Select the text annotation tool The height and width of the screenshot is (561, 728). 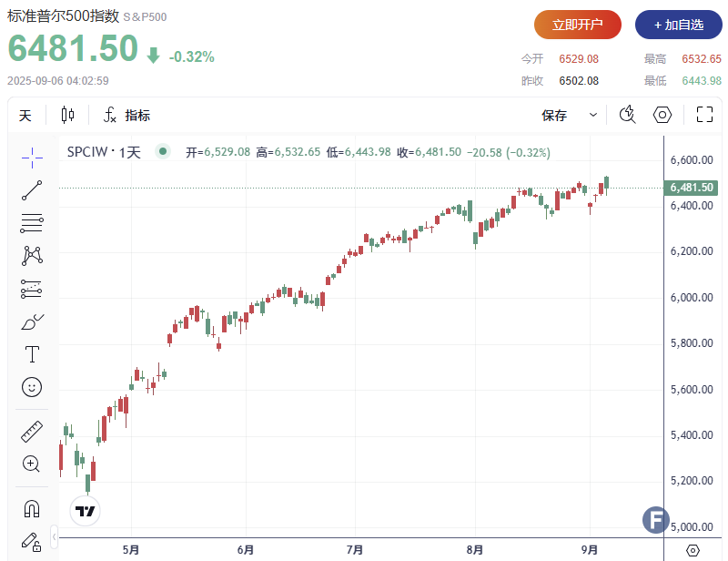pyautogui.click(x=32, y=354)
